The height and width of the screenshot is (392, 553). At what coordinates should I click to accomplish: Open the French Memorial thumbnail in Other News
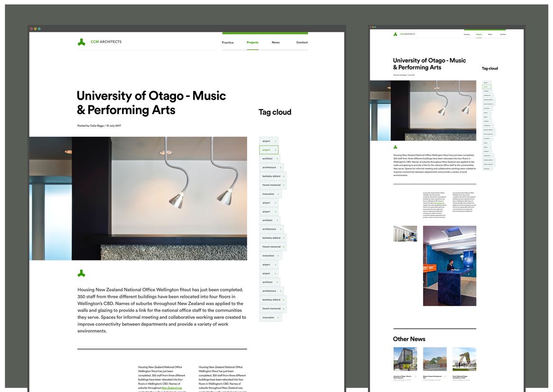464,359
